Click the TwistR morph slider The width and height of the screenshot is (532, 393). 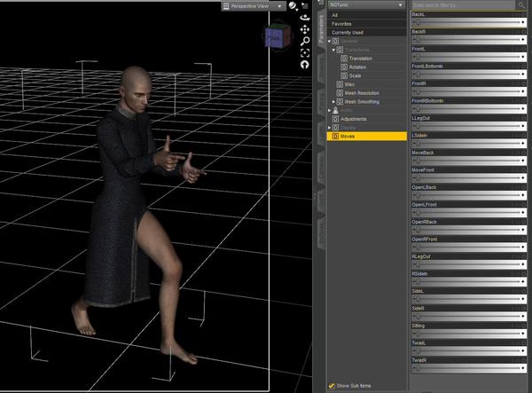click(x=468, y=368)
